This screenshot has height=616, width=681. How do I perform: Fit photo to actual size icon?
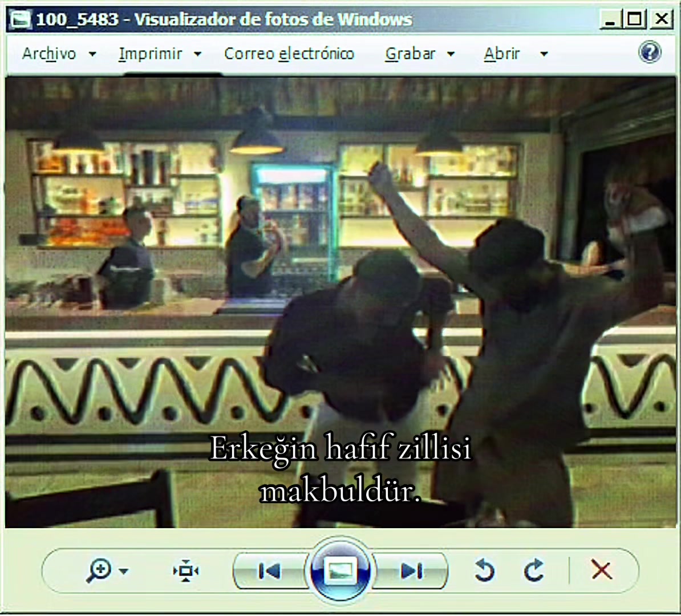(186, 570)
